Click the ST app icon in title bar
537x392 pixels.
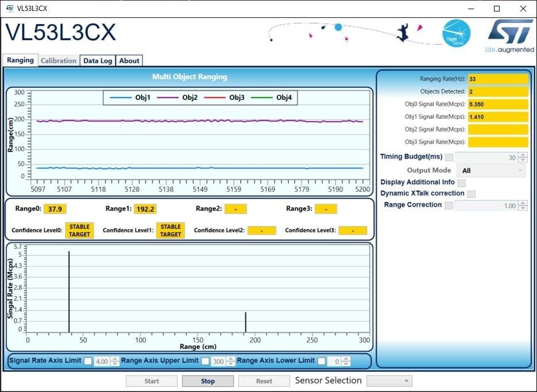(10, 9)
